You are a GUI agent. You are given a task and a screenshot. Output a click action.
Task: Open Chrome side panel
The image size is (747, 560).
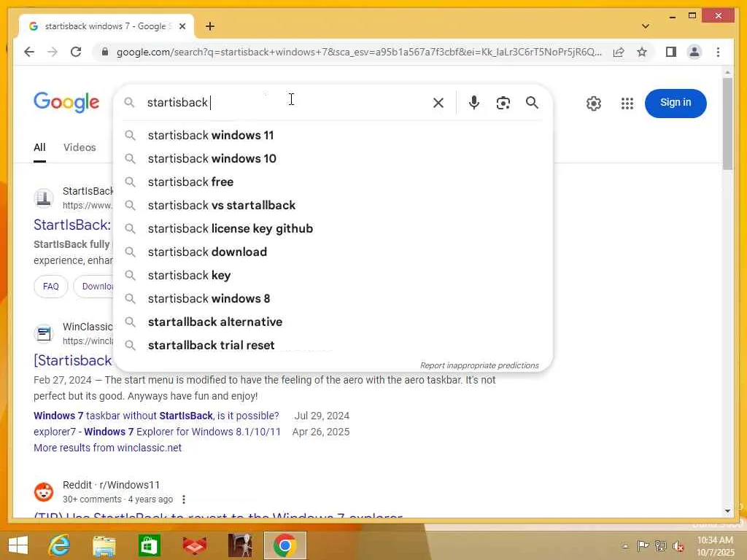671,52
